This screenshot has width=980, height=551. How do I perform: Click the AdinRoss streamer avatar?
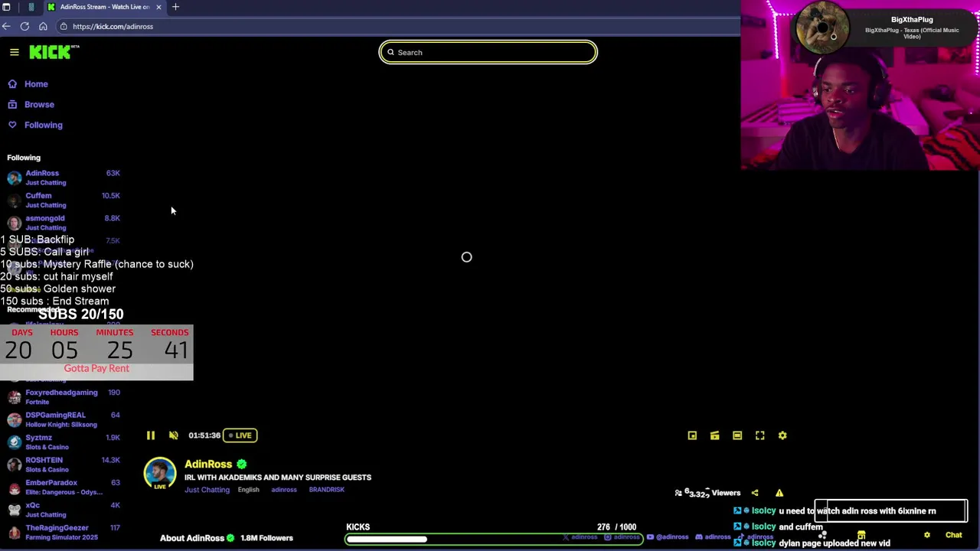click(x=159, y=474)
